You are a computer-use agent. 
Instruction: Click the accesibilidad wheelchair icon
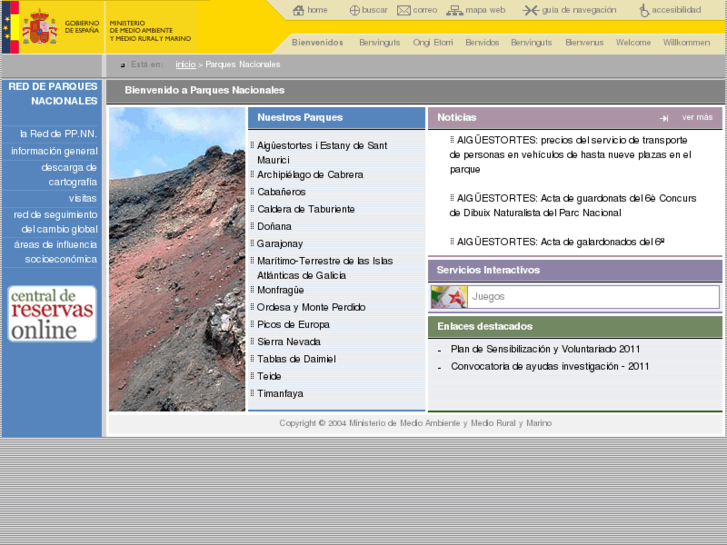click(x=644, y=10)
